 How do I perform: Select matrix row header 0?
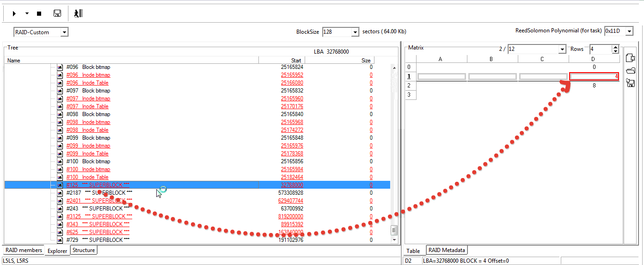point(410,67)
